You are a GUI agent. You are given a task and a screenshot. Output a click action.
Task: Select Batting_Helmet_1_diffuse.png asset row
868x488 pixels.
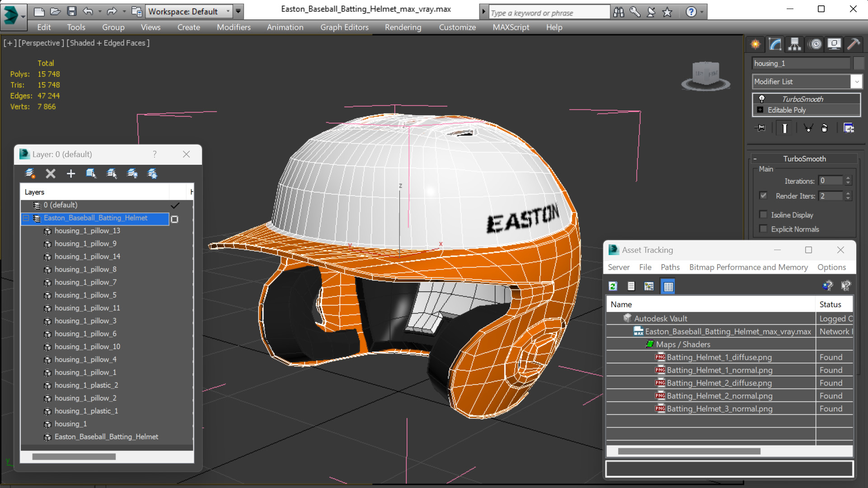(x=719, y=357)
